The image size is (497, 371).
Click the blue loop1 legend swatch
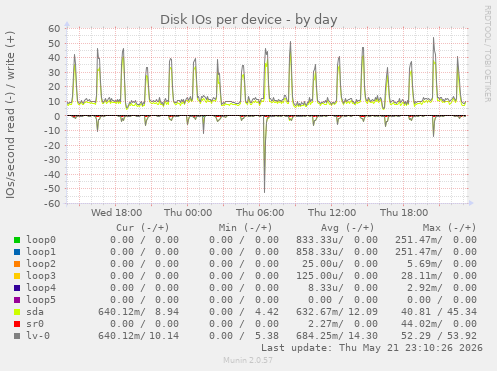click(17, 252)
